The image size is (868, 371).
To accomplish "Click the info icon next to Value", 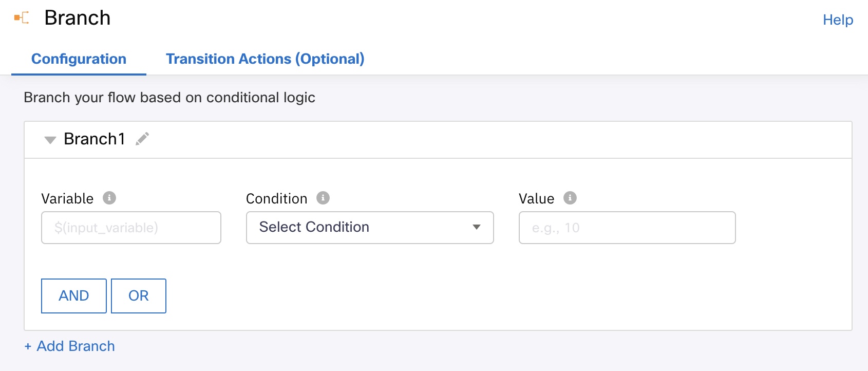I will point(570,198).
